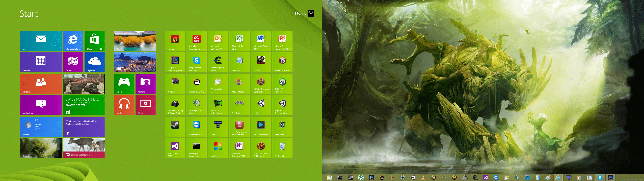Launch the Crysis 3 tile
This screenshot has width=644, height=181.
(261, 62)
